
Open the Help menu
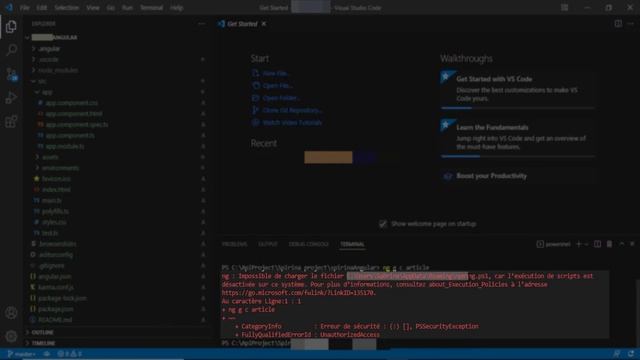point(176,8)
